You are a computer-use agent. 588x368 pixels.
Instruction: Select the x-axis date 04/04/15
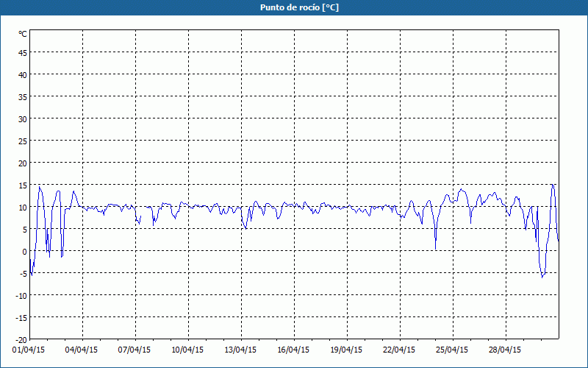pos(82,350)
